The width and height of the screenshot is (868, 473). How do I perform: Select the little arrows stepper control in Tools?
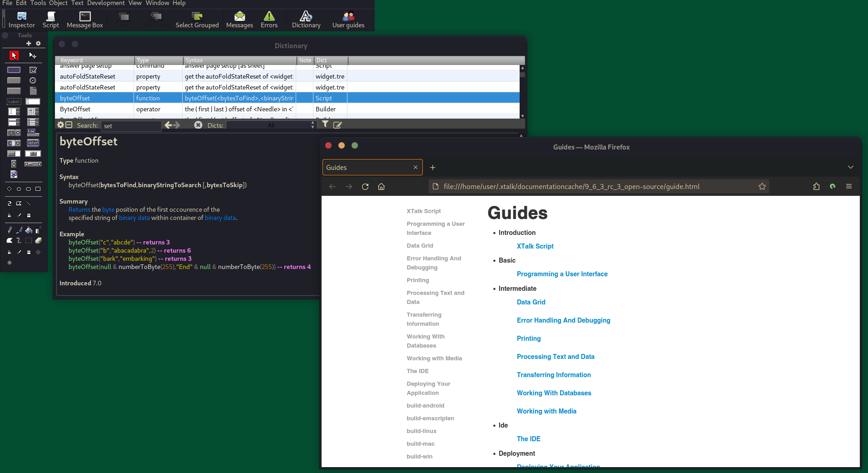14,164
